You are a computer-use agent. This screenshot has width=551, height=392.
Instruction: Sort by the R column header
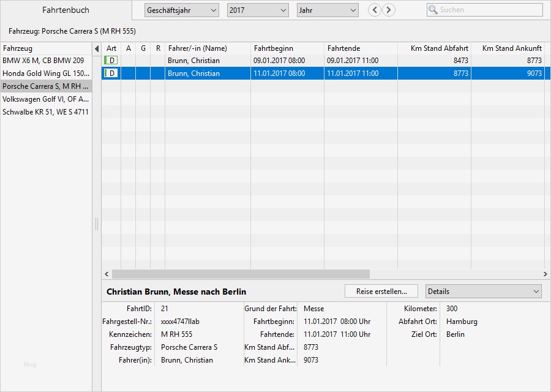pyautogui.click(x=158, y=48)
